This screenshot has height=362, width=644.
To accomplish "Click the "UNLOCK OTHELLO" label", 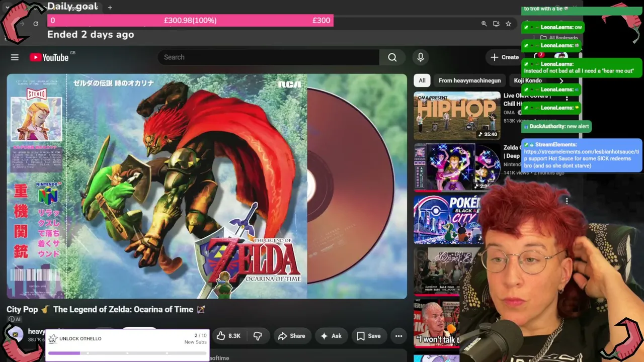I will click(80, 338).
